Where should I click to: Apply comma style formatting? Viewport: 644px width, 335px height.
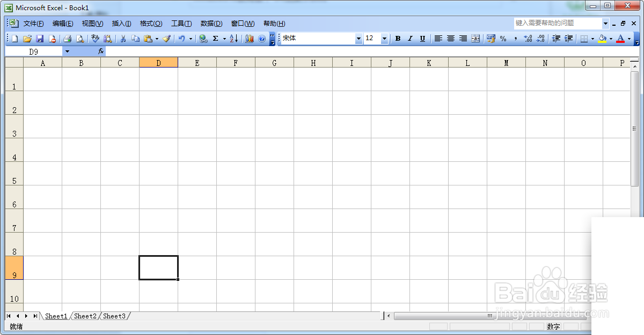[x=515, y=39]
